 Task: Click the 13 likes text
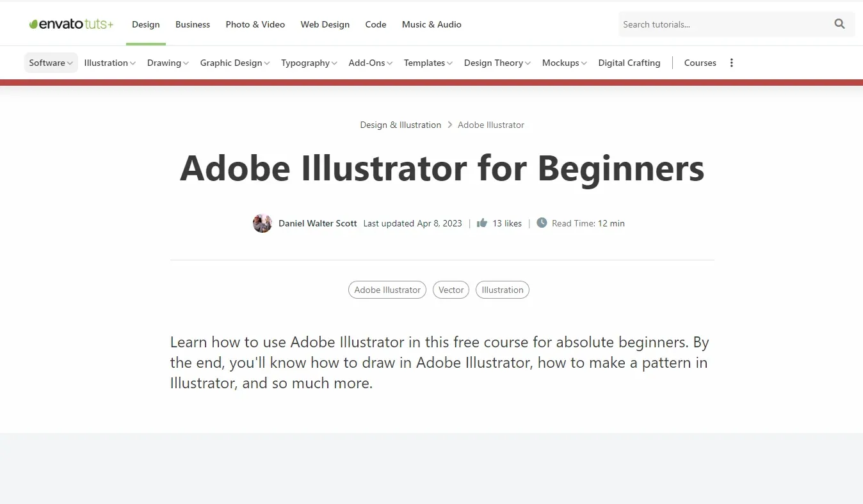tap(507, 223)
